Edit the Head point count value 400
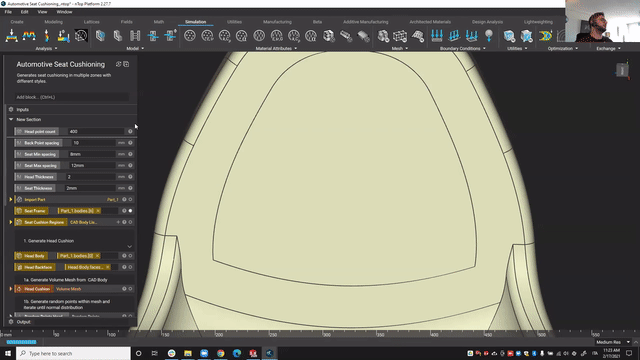The width and height of the screenshot is (640, 360). (96, 131)
